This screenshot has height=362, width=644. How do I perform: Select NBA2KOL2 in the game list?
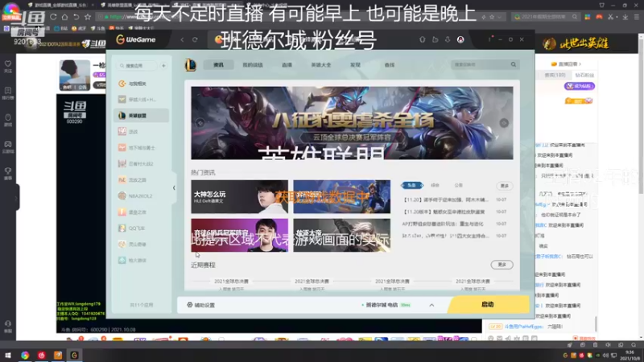[142, 196]
